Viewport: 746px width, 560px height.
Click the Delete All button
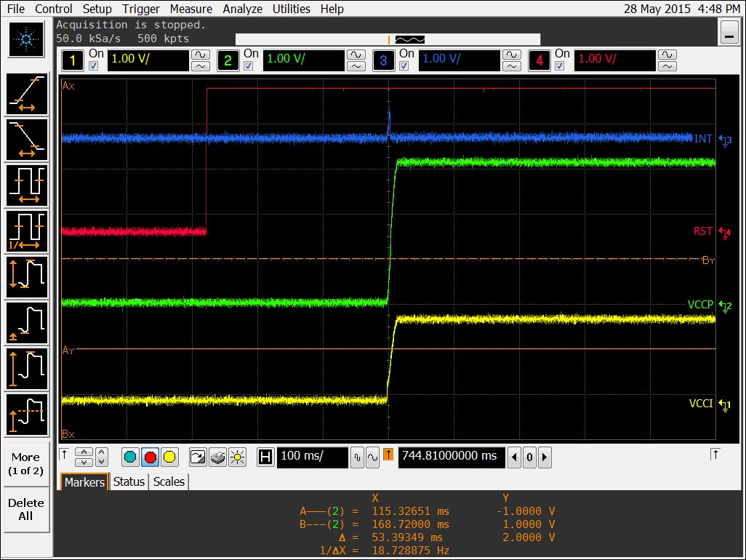26,510
